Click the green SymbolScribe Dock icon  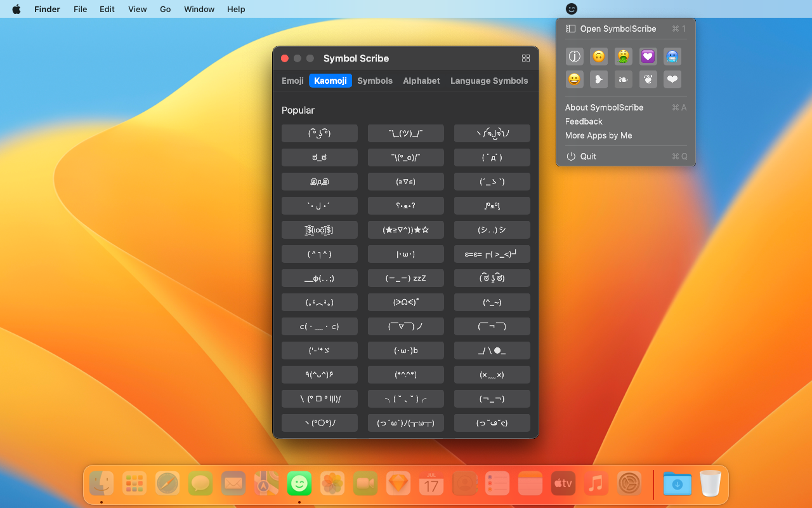tap(299, 484)
